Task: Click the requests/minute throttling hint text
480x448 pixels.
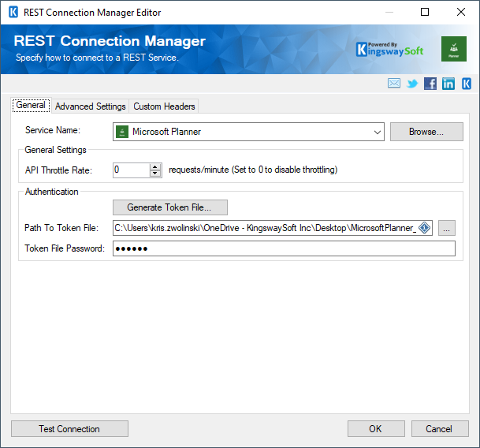Action: coord(253,170)
